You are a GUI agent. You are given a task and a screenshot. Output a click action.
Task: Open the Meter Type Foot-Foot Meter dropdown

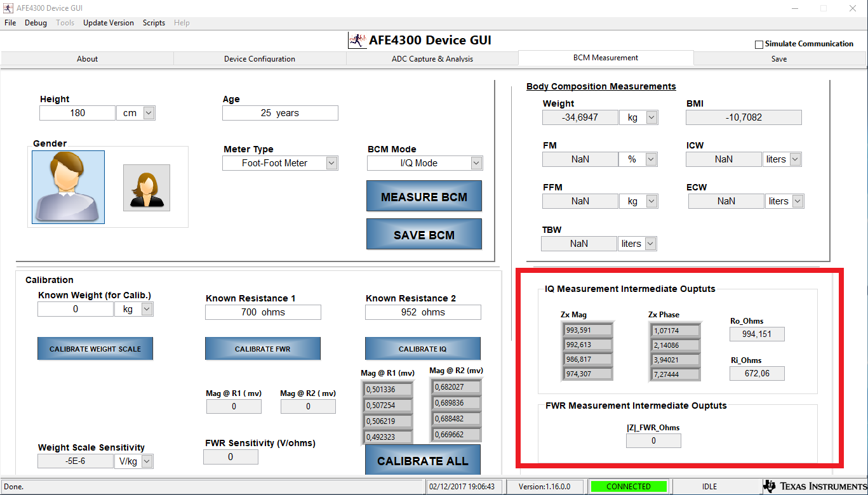331,163
